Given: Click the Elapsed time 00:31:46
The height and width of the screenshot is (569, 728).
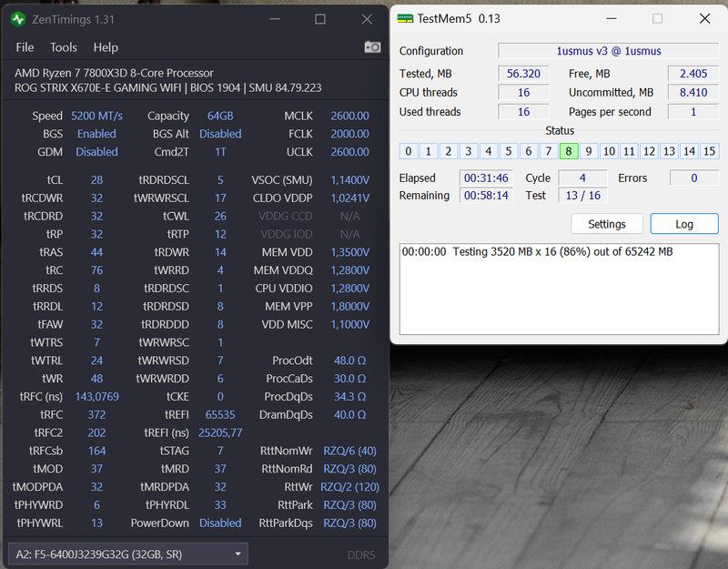Looking at the screenshot, I should click(486, 178).
